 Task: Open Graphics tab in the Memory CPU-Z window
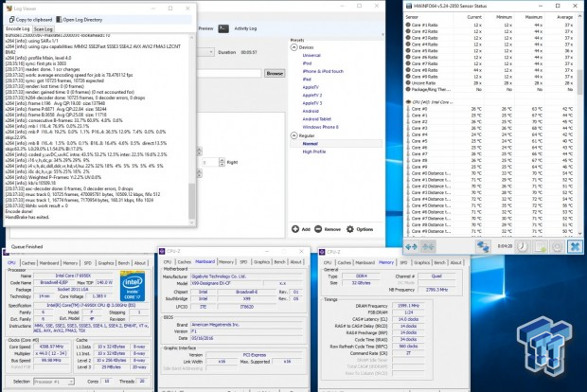coord(421,263)
